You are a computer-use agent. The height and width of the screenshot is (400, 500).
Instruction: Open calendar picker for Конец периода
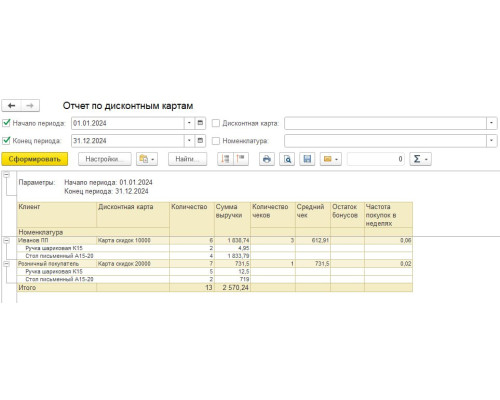point(200,141)
